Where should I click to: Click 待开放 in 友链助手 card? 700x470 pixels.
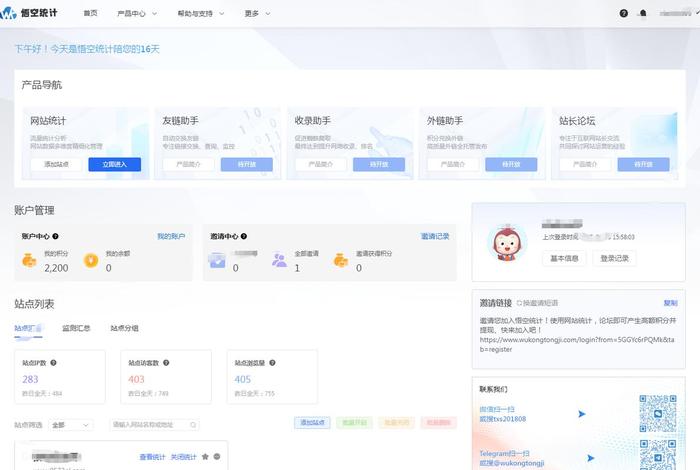247,164
